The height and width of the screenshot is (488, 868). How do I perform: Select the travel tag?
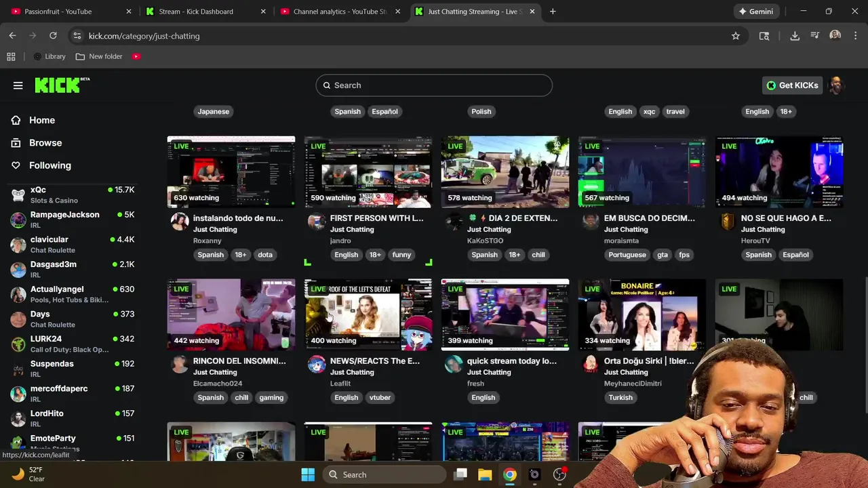[x=675, y=111]
